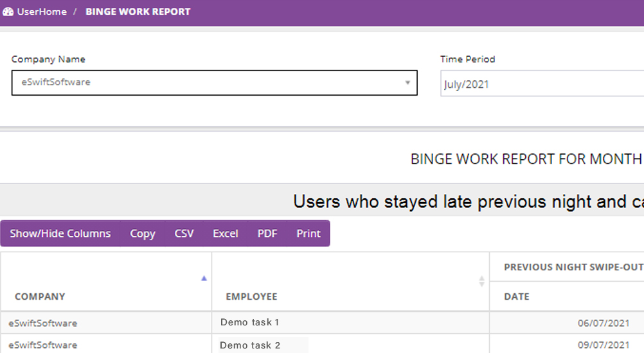Open the Company Name dropdown
The image size is (644, 353).
tap(214, 83)
